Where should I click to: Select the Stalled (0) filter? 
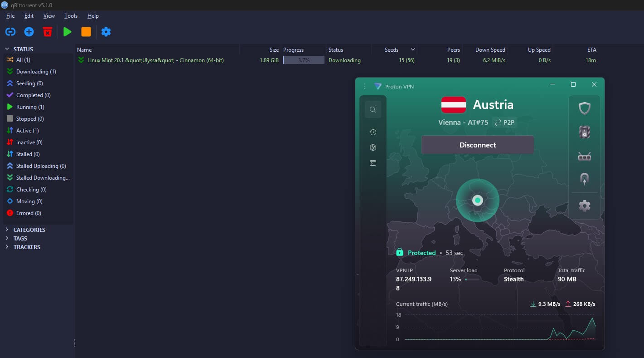(38, 154)
